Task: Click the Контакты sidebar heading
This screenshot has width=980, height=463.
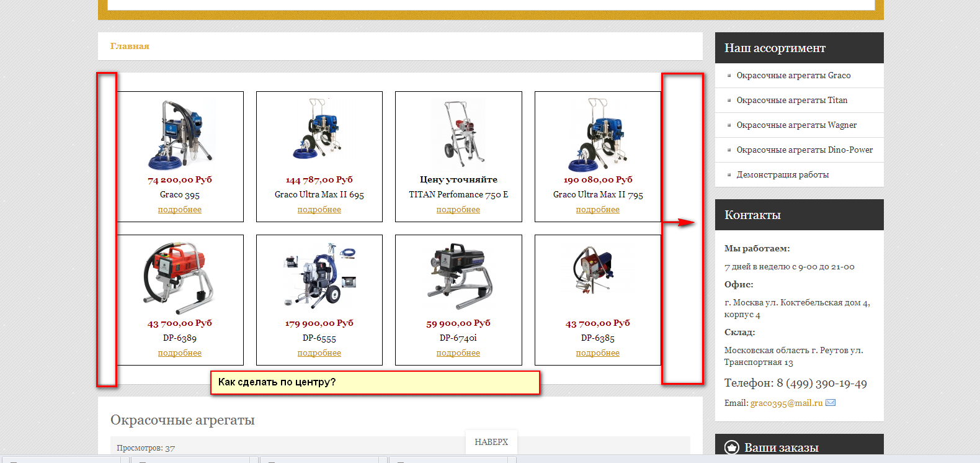Action: click(x=752, y=215)
